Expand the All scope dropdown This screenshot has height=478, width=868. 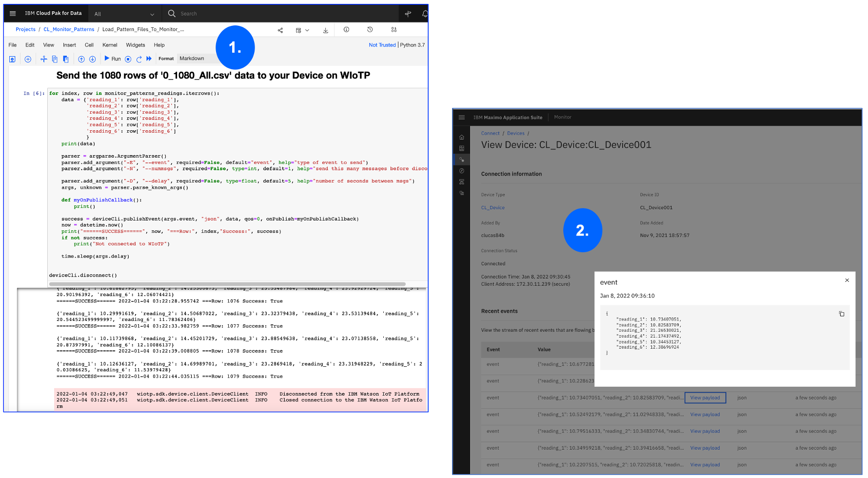click(124, 14)
